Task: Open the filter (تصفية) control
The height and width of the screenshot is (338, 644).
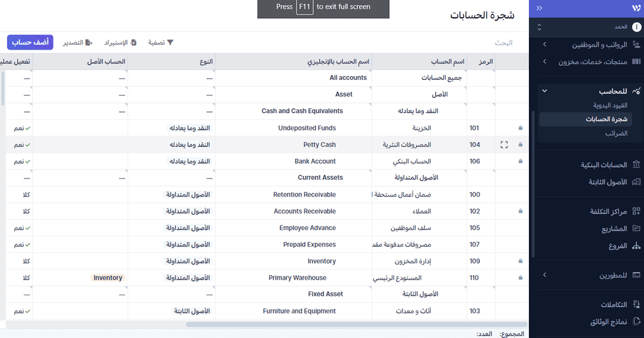Action: 160,42
